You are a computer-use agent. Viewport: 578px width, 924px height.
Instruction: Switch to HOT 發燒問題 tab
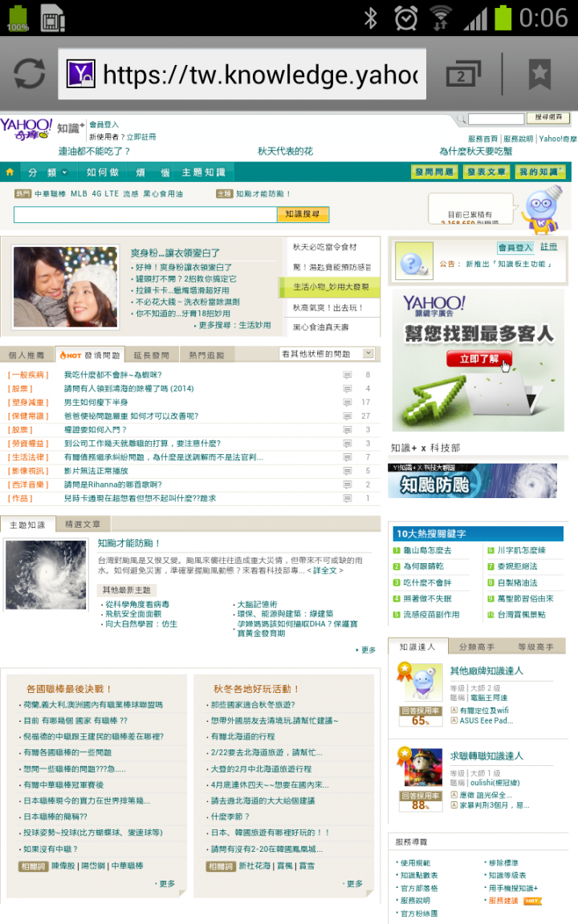[x=90, y=355]
